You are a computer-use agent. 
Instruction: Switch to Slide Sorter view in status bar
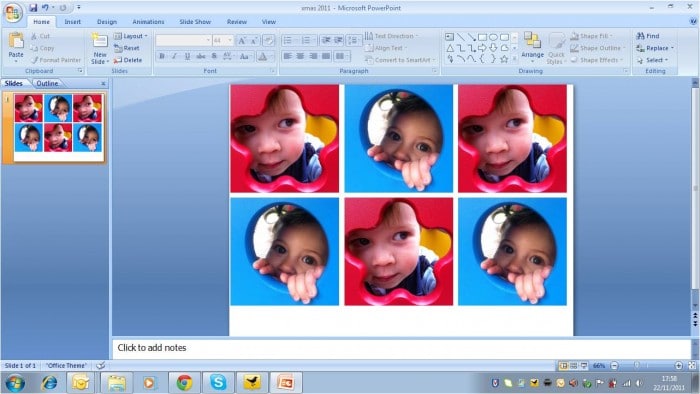click(574, 365)
